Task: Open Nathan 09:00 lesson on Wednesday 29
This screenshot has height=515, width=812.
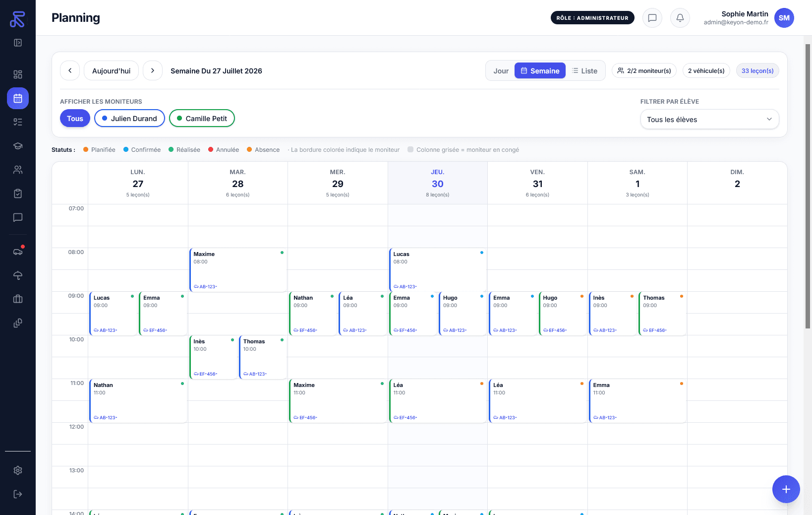Action: 313,314
